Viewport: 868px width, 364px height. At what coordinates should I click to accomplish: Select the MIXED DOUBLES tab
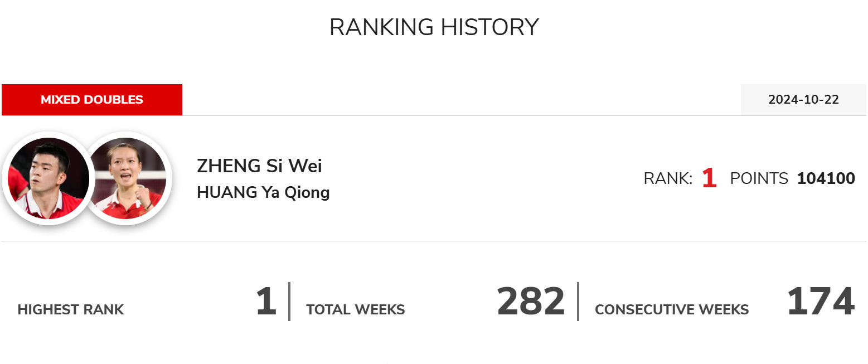click(x=92, y=100)
